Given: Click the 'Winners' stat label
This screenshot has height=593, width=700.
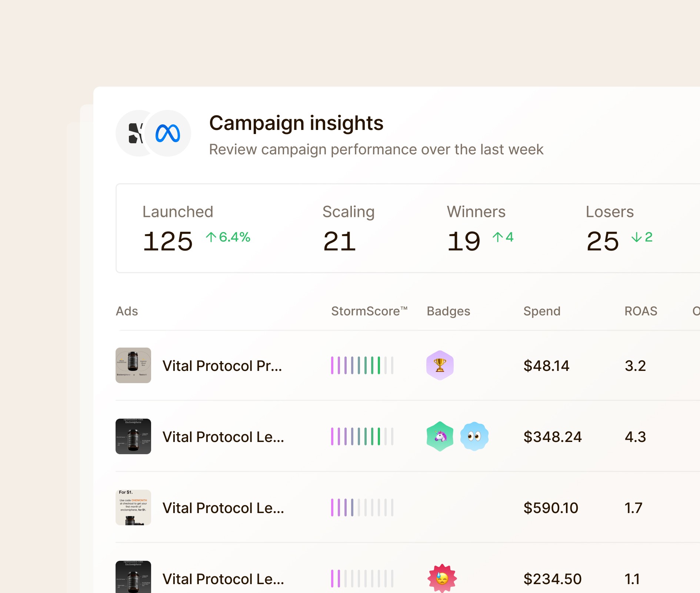Looking at the screenshot, I should point(476,212).
